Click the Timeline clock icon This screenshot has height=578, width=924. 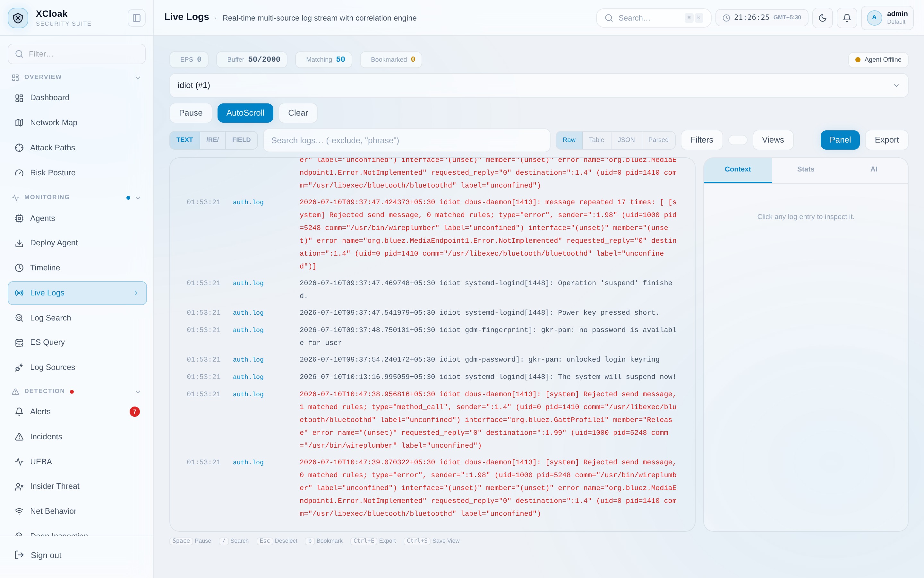click(x=19, y=268)
